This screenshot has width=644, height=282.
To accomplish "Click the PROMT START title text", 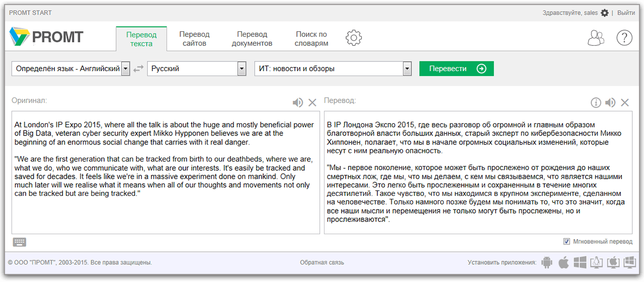I will click(x=30, y=13).
